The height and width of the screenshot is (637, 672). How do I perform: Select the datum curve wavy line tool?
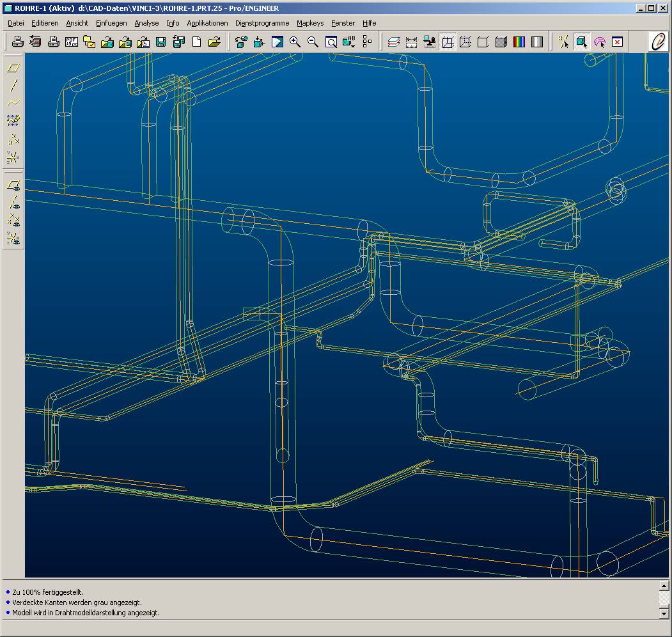[x=13, y=103]
